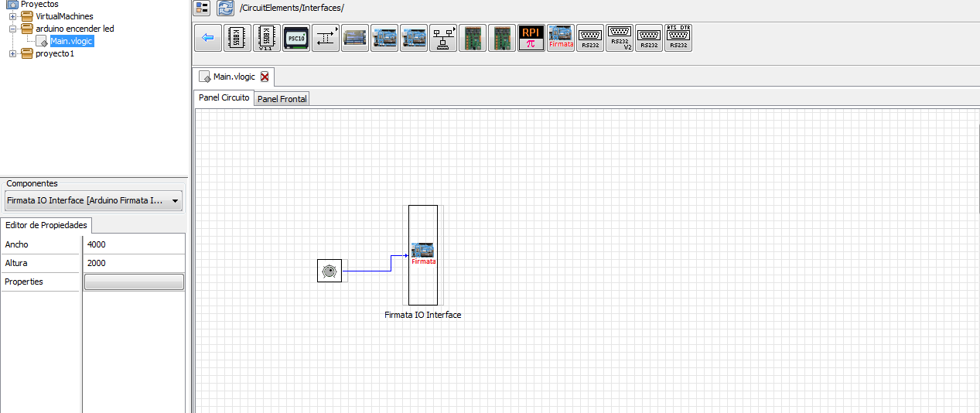Select the Firmata Arduino toolbar element

click(x=561, y=38)
